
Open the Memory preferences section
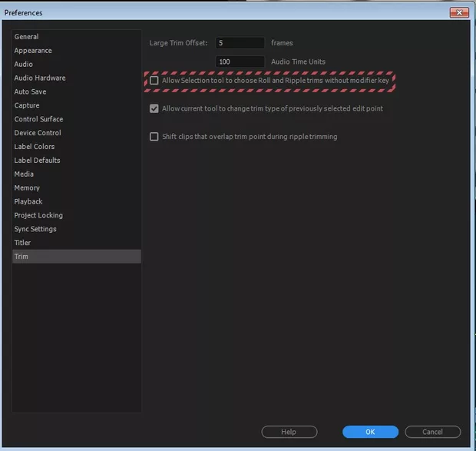pos(27,188)
